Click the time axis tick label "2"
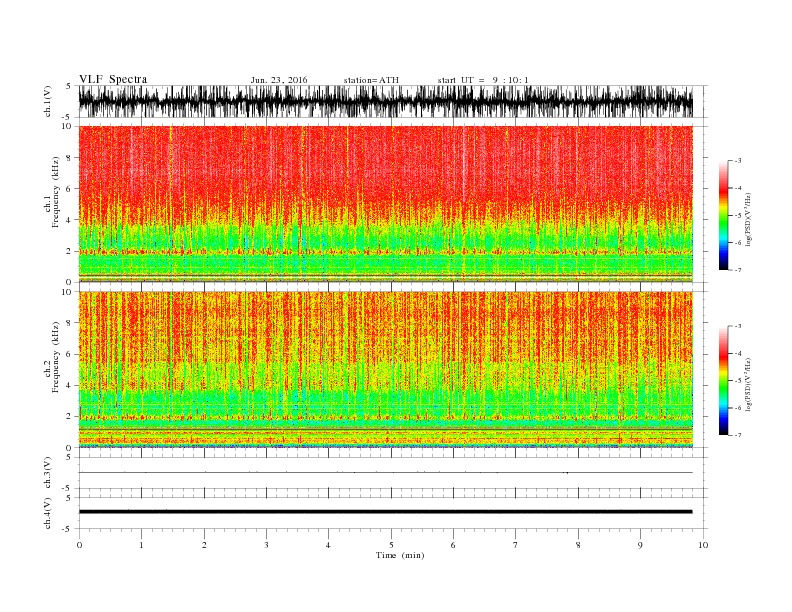 point(204,545)
